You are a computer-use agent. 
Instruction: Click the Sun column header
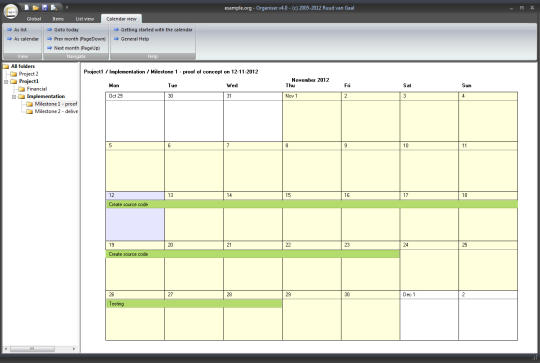click(466, 85)
